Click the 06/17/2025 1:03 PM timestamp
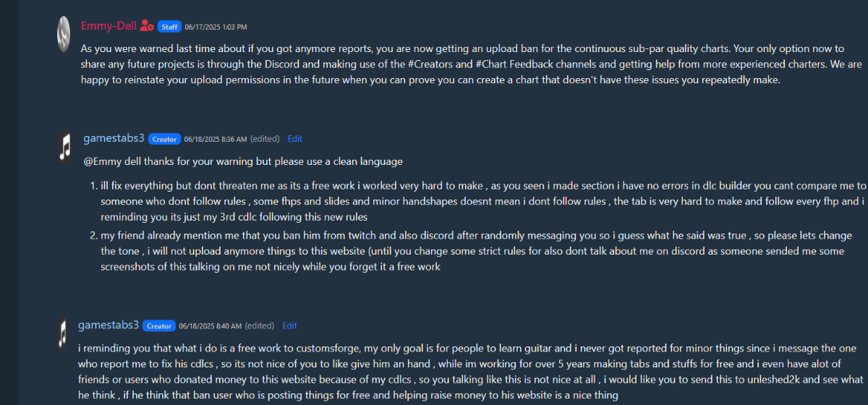Viewport: 868px width, 405px height. [216, 27]
